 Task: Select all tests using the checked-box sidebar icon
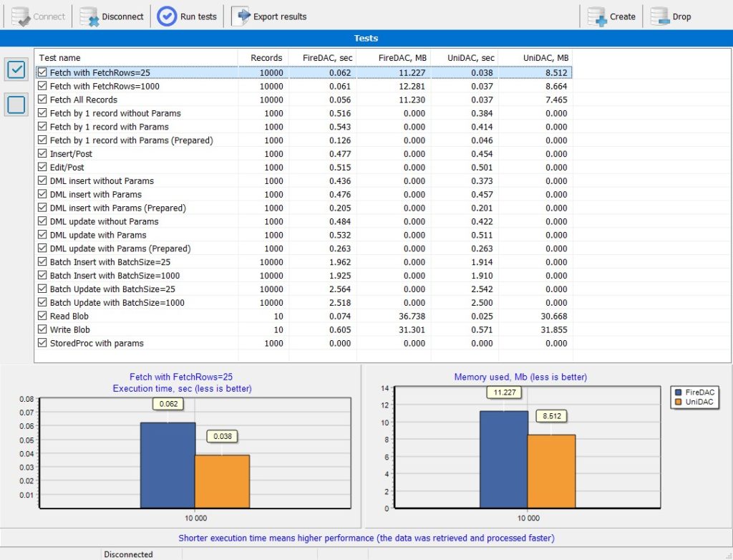(16, 69)
